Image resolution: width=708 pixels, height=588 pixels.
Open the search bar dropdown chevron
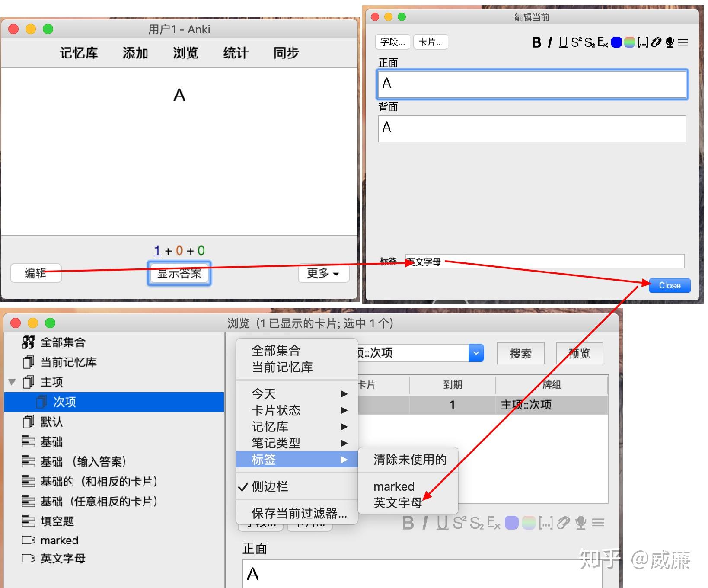(x=476, y=353)
